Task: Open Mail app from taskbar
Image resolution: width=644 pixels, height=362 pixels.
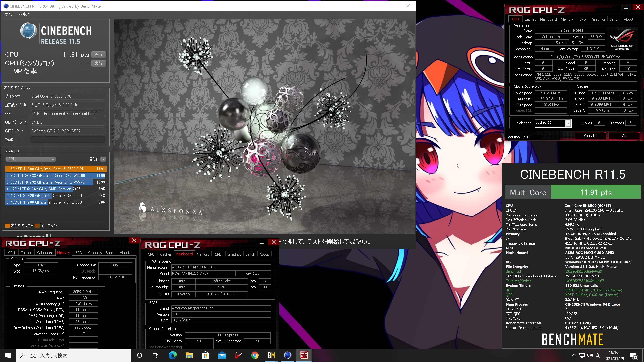Action: click(222, 355)
